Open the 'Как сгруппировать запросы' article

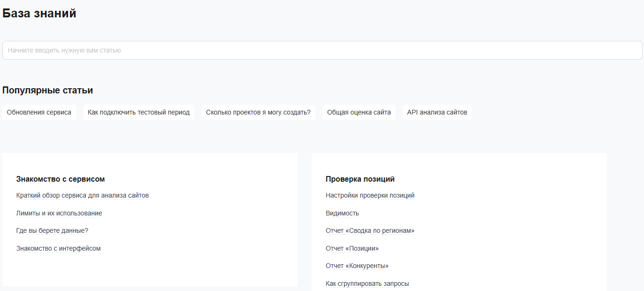tap(368, 283)
